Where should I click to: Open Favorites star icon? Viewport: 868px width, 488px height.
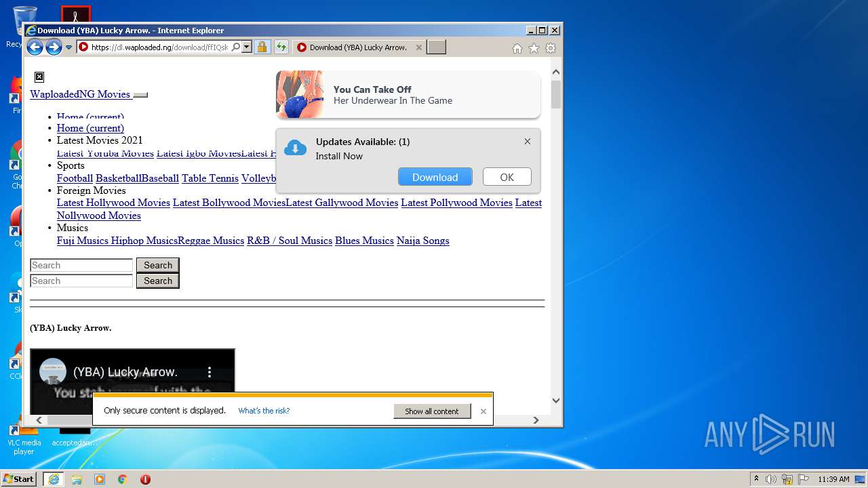[x=534, y=48]
